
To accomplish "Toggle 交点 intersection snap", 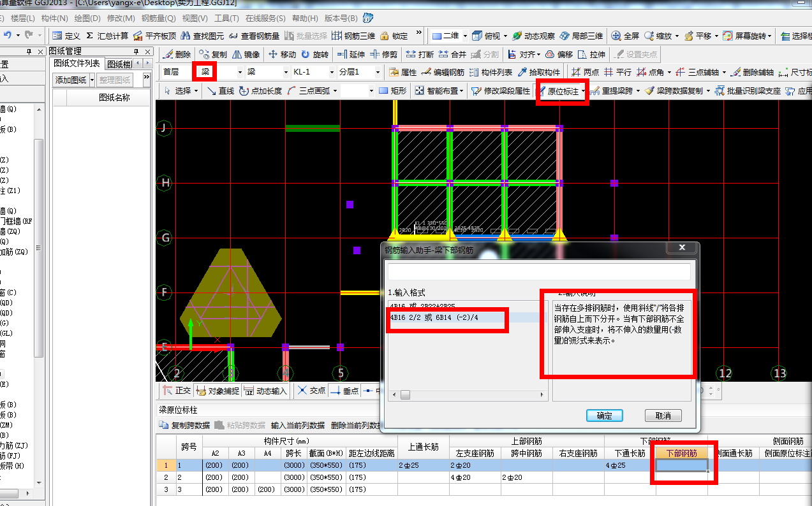I will (311, 390).
